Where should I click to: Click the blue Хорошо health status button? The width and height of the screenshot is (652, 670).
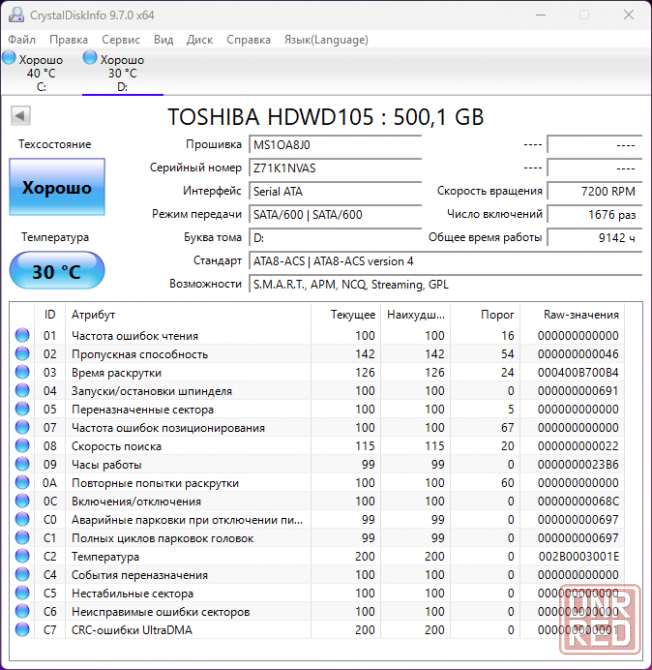[x=57, y=187]
